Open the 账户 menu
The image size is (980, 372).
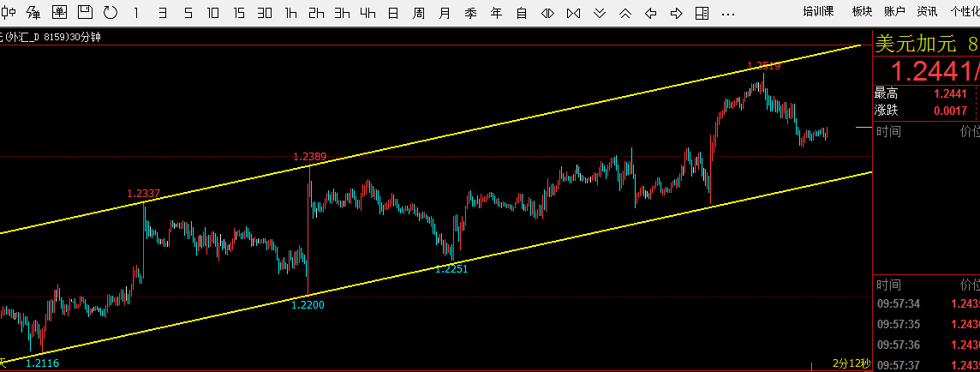[895, 10]
